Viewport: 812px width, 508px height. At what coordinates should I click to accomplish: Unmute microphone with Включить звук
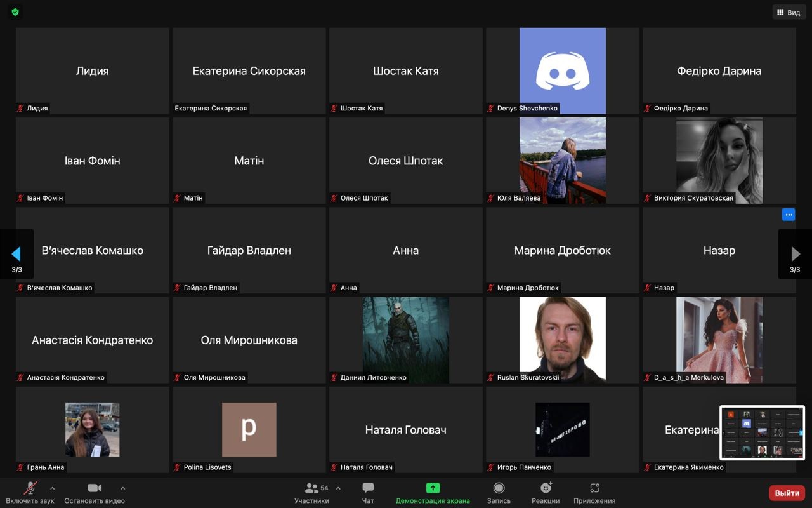30,493
